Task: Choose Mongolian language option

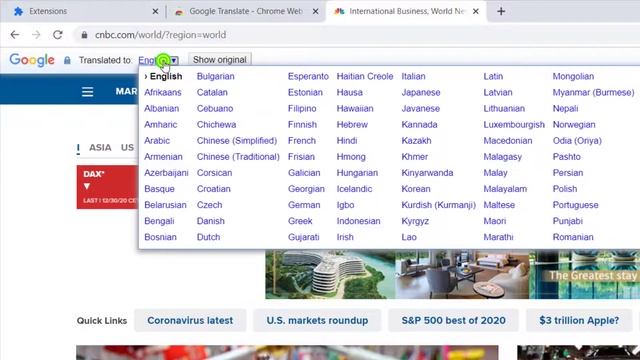Action: click(573, 76)
